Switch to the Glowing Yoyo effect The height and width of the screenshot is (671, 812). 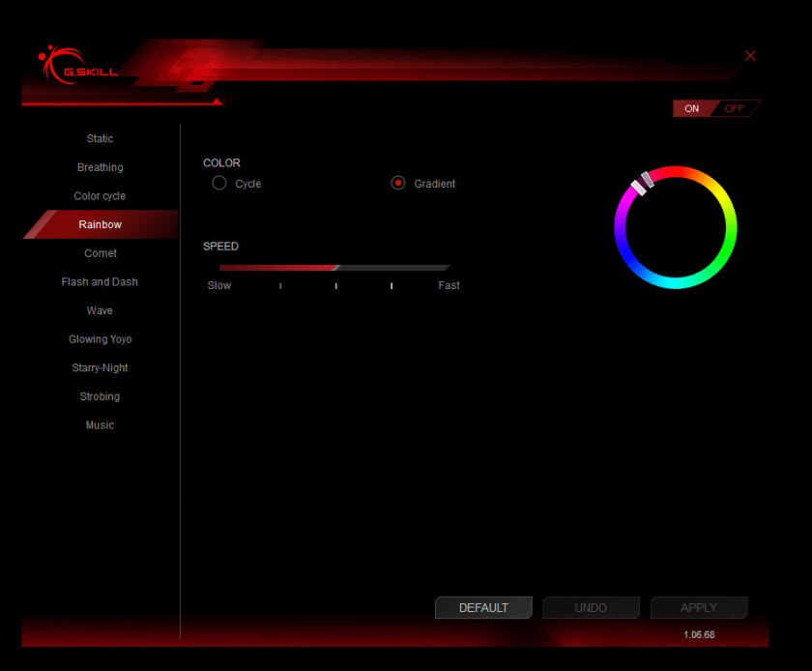coord(100,339)
